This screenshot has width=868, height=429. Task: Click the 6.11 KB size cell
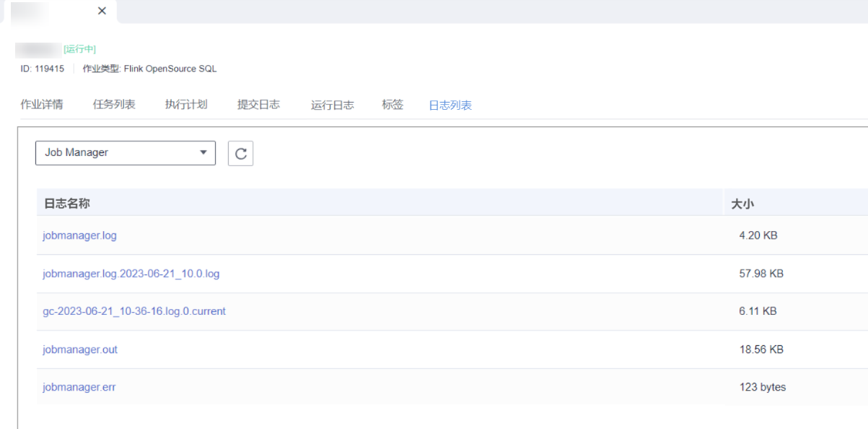[x=758, y=311]
